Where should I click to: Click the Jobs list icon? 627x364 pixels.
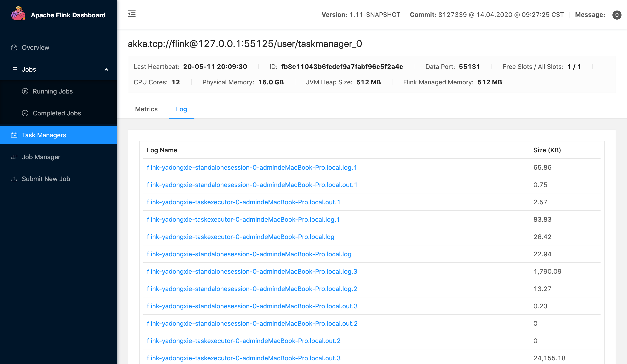pyautogui.click(x=14, y=69)
